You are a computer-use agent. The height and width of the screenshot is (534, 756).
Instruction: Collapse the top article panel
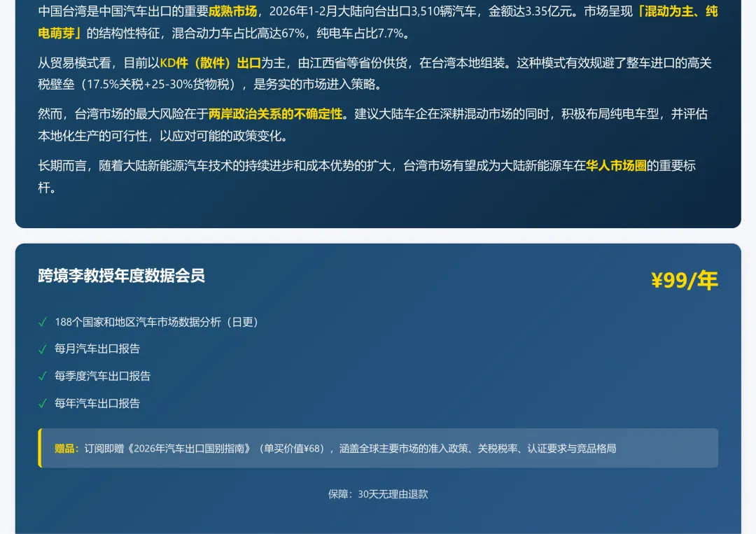pyautogui.click(x=378, y=112)
